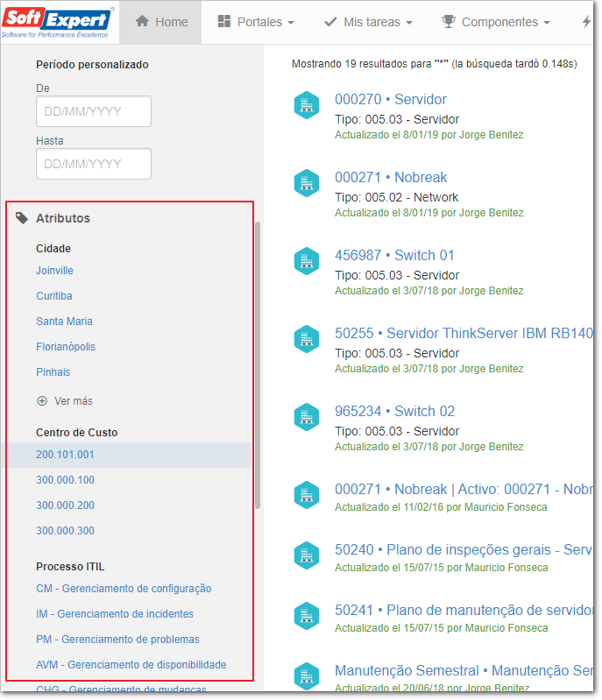Screen dimensions: 602x700
Task: Click the icon for 50255 Servidor ThinkServer
Action: click(307, 339)
